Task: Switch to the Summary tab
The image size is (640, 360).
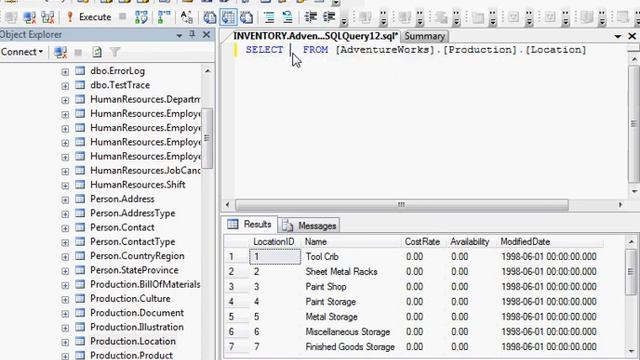Action: pos(424,36)
